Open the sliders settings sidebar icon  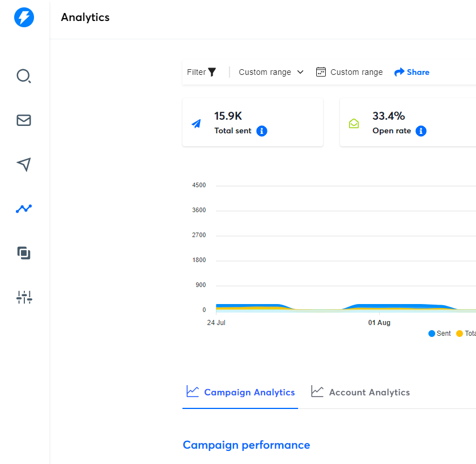tap(24, 297)
